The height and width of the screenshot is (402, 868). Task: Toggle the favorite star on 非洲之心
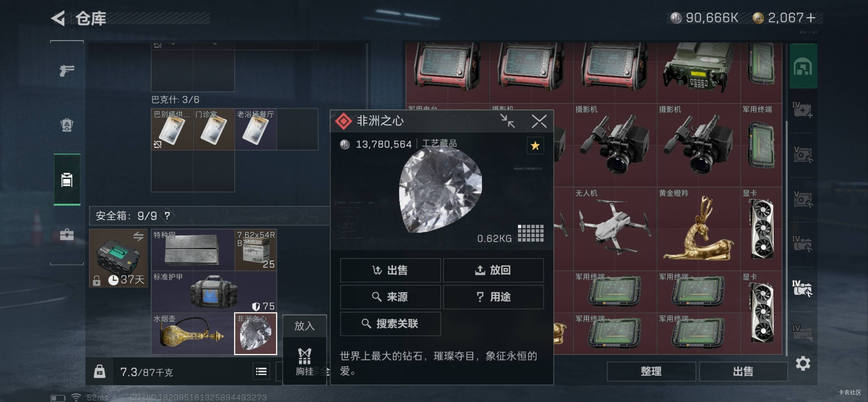click(x=535, y=145)
